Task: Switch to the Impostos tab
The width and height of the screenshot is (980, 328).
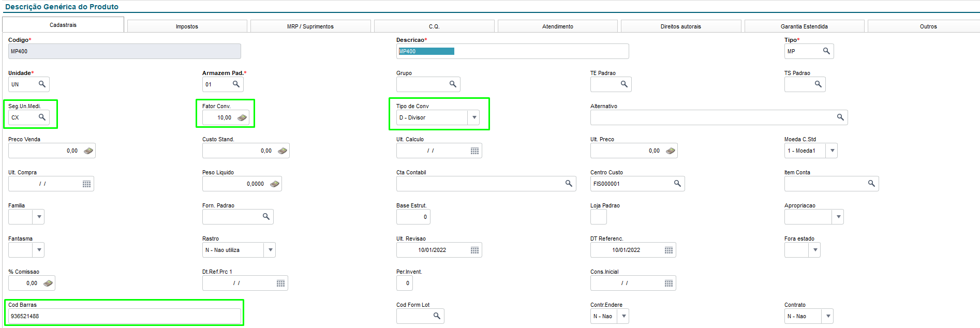Action: [187, 26]
